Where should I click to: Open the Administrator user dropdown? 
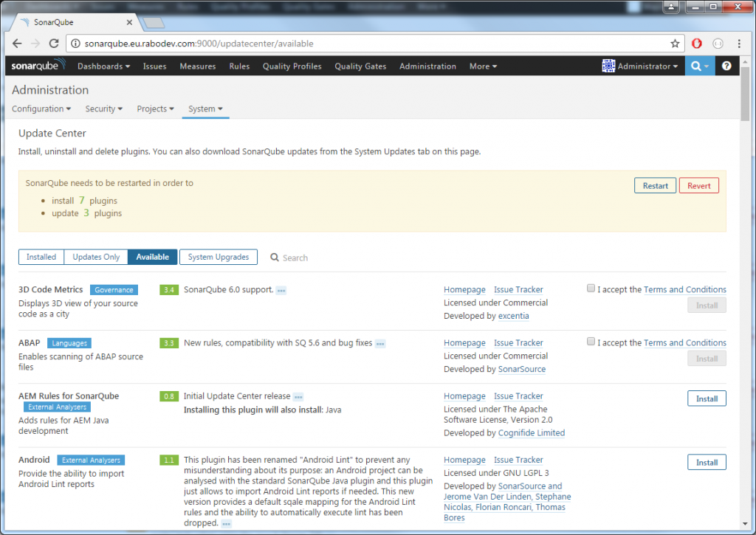(647, 66)
